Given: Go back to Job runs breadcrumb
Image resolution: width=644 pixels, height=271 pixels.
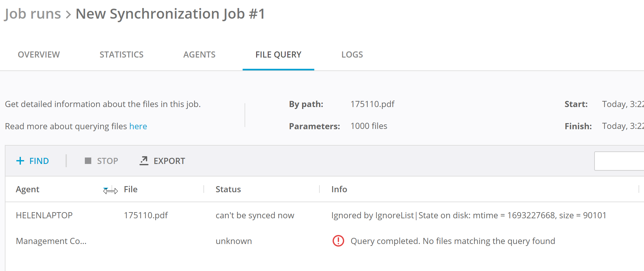Looking at the screenshot, I should click(32, 14).
